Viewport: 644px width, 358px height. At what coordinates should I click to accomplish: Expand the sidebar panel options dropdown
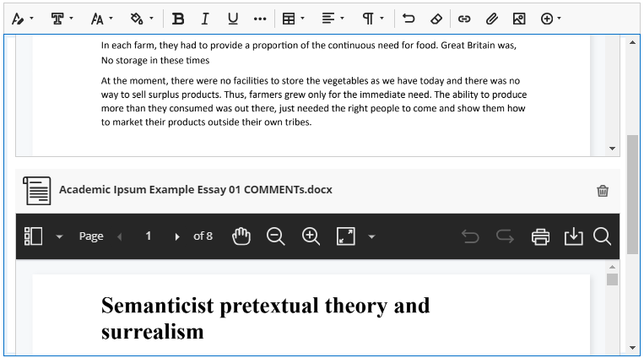point(59,237)
